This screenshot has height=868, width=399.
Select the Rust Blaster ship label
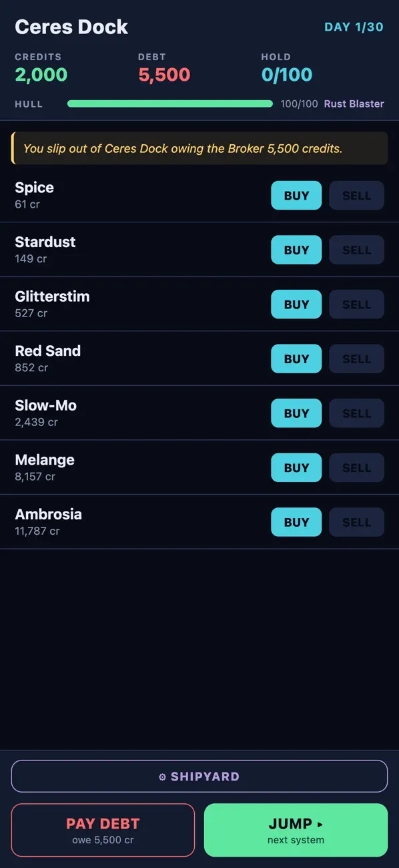click(354, 104)
